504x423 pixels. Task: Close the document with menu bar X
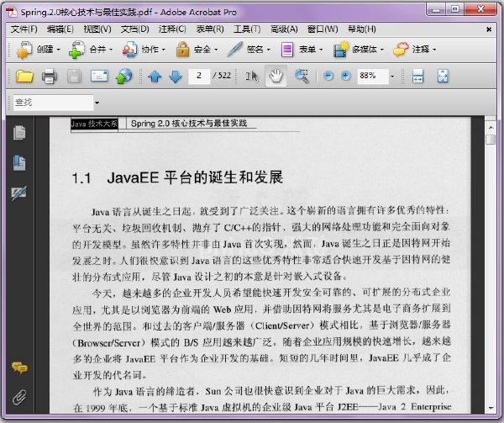[489, 29]
